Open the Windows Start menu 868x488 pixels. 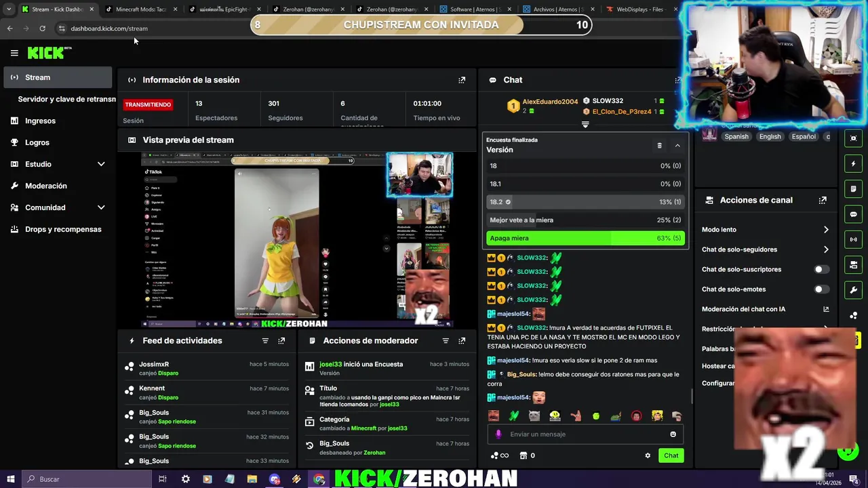(x=10, y=479)
